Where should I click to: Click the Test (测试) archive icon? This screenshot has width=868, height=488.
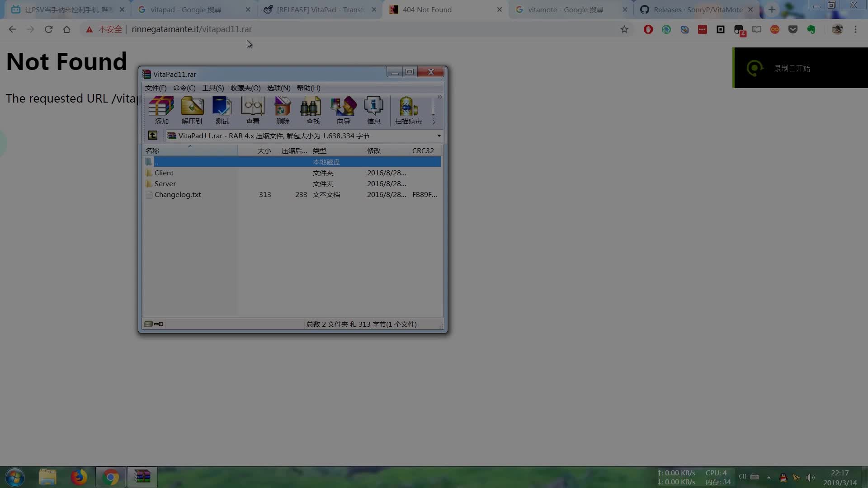coord(222,110)
